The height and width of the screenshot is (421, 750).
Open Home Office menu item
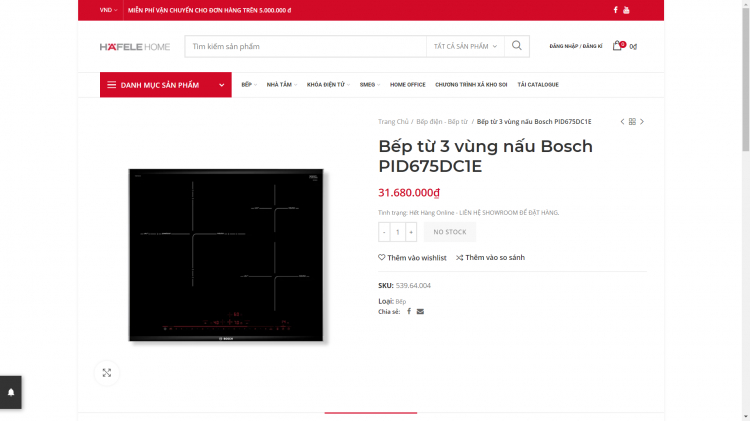pyautogui.click(x=408, y=85)
